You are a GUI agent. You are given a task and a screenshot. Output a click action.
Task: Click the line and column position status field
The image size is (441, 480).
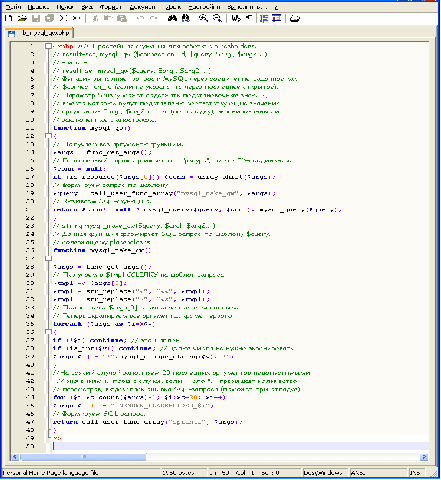pos(254,473)
